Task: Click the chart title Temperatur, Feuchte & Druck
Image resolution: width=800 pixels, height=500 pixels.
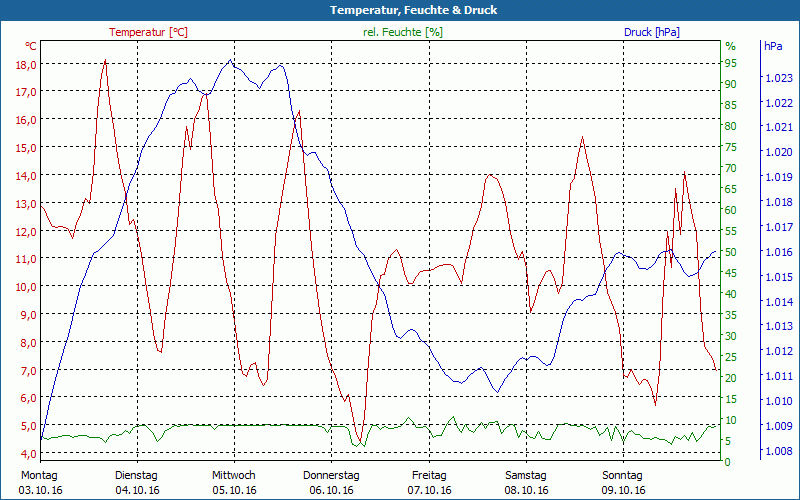Action: [x=400, y=10]
